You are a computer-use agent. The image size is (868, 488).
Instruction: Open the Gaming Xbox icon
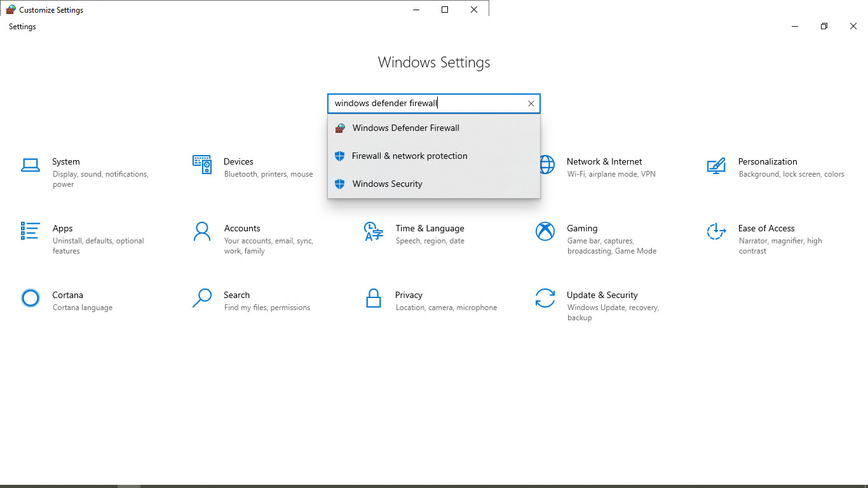point(545,231)
